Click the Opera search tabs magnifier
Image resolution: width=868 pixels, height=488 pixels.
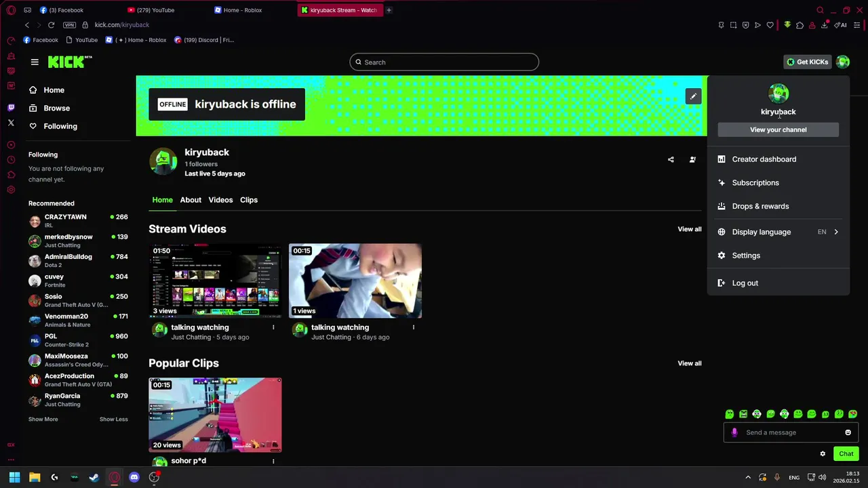[x=820, y=10]
